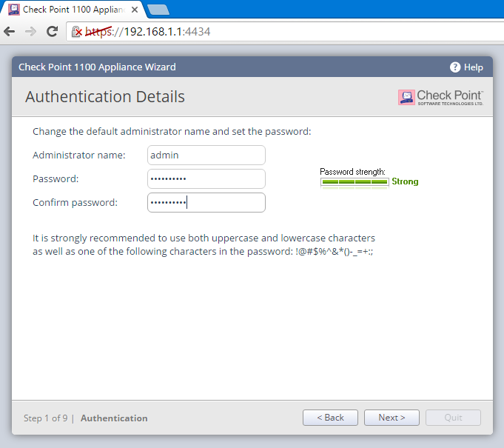Click the address bar showing 192.168.1.1:4434
The image size is (504, 448).
coord(286,32)
